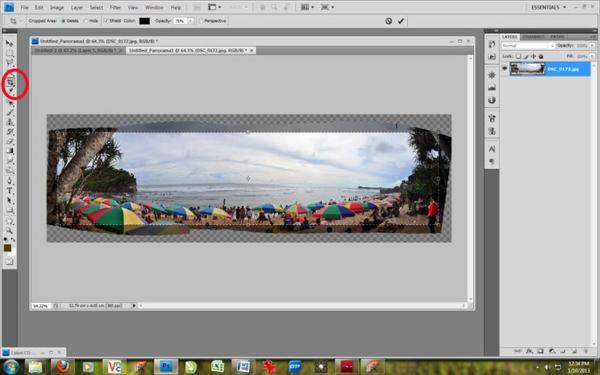This screenshot has height=375, width=600.
Task: Open the ESSENTIALS workspace dropdown
Action: (x=548, y=7)
